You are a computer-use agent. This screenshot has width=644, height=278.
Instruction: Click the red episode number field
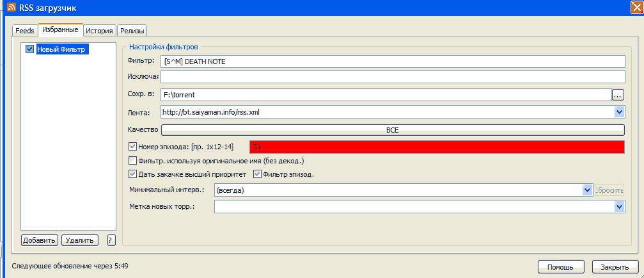click(436, 147)
